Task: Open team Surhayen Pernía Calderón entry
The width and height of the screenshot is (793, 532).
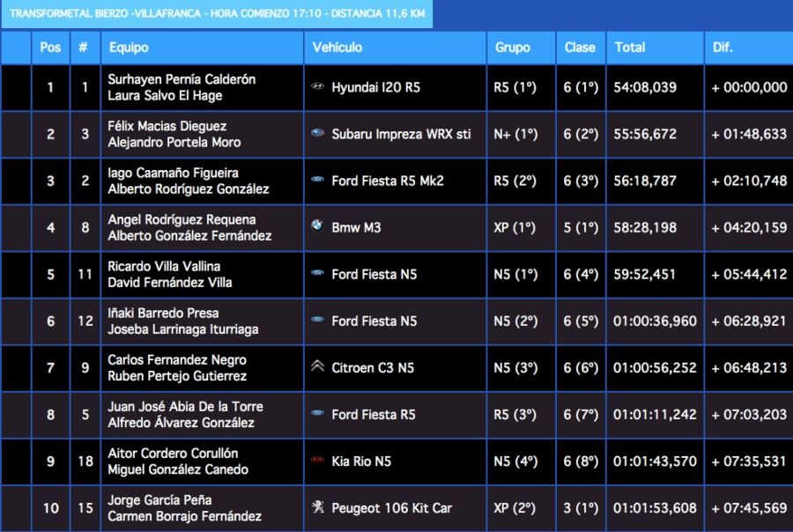Action: coord(182,79)
